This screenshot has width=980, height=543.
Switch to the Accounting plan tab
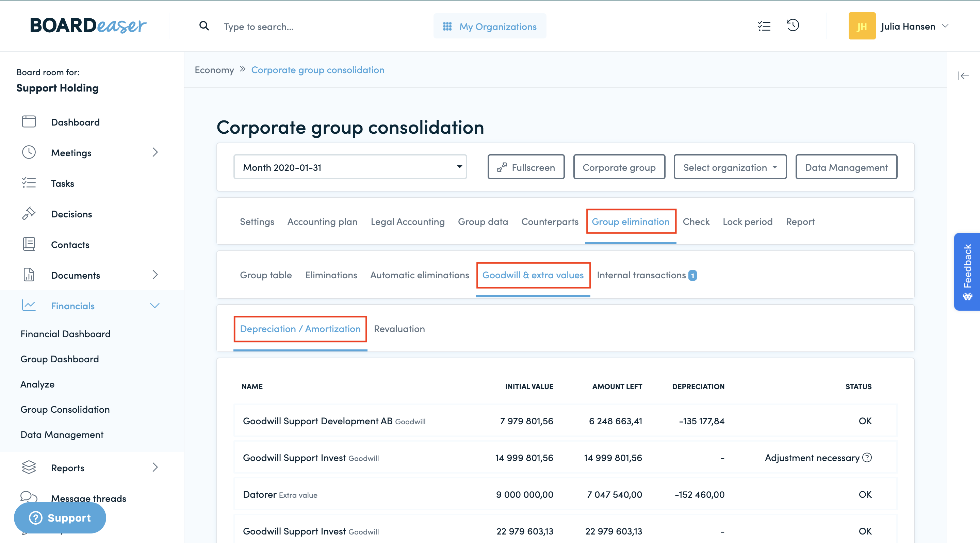(322, 222)
